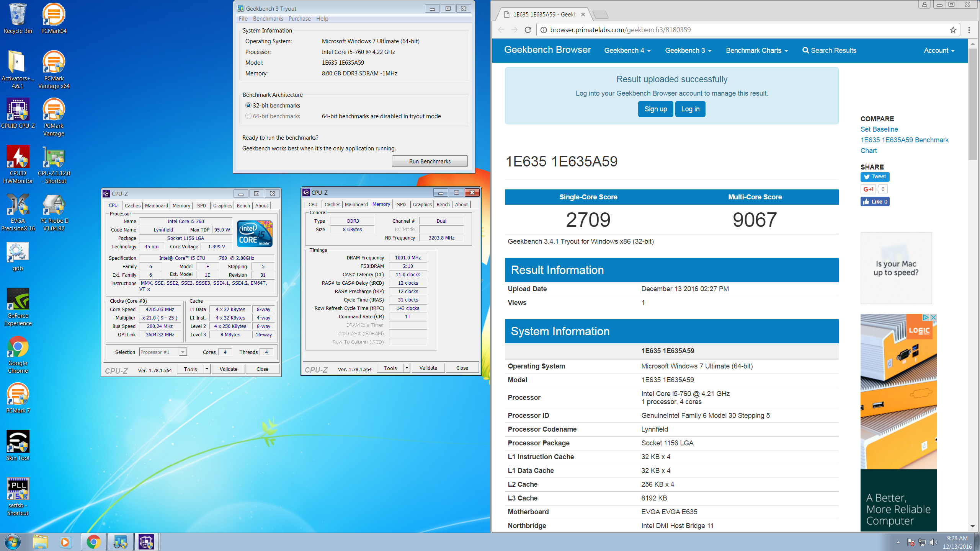This screenshot has width=980, height=551.
Task: Show hidden system tray icons
Action: pyautogui.click(x=898, y=542)
